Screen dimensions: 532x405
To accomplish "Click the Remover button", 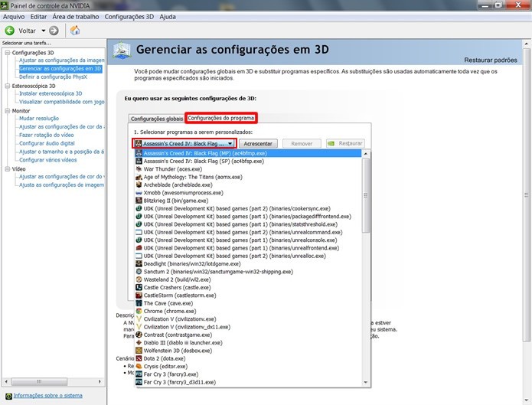I will coord(302,144).
